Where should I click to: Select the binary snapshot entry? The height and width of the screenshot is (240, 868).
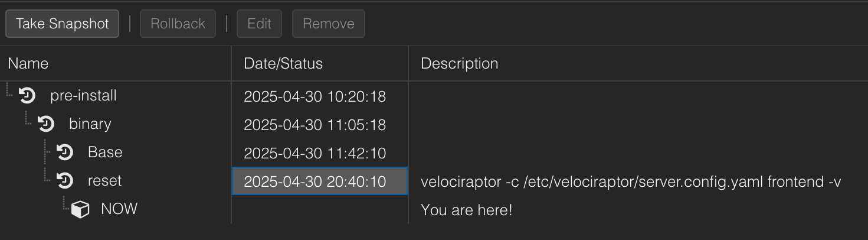tap(90, 124)
